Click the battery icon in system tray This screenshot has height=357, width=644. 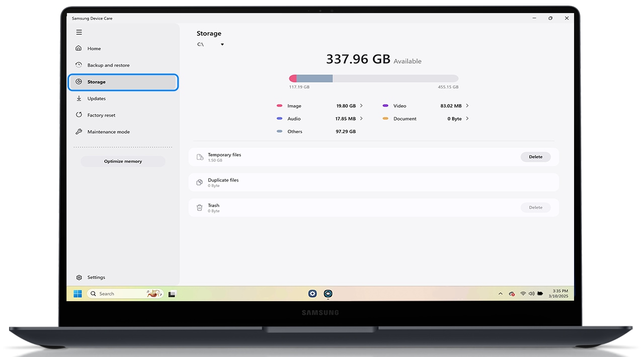540,294
